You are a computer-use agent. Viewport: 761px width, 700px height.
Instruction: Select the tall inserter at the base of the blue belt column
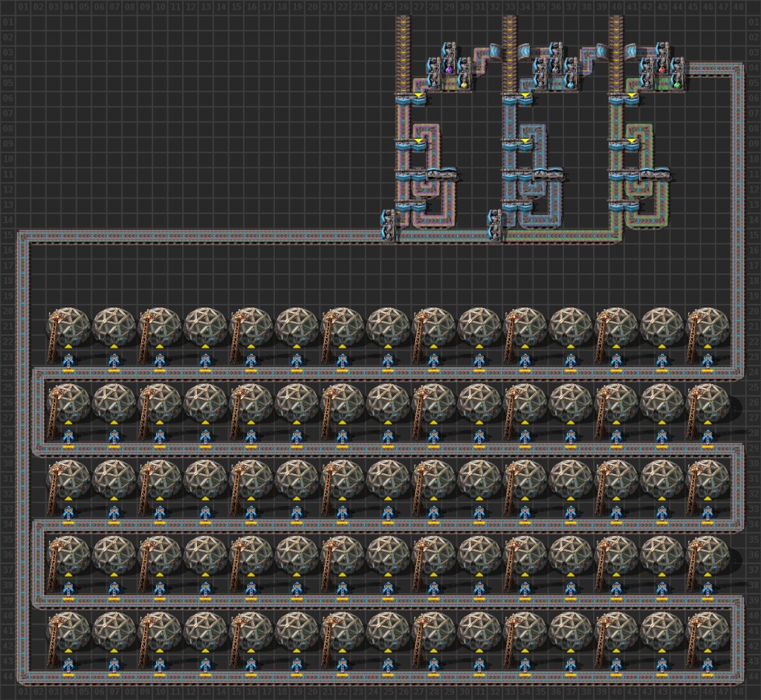494,224
